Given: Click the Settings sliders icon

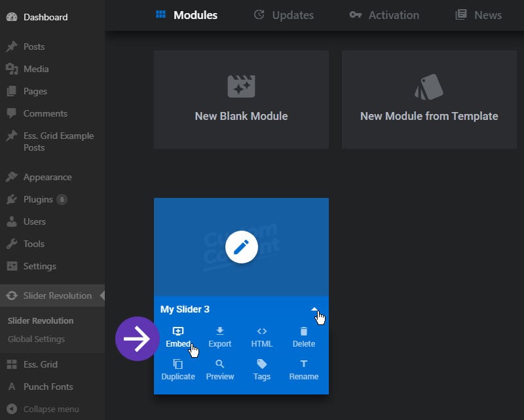Looking at the screenshot, I should pos(12,267).
